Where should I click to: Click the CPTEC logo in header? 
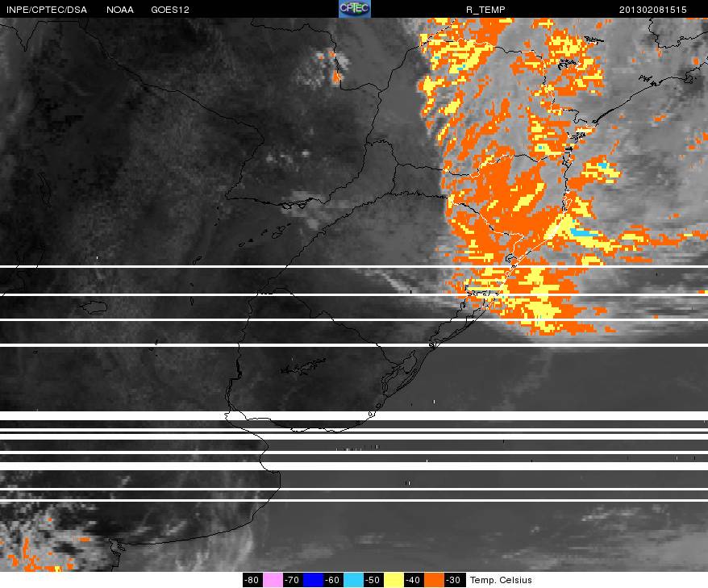355,9
